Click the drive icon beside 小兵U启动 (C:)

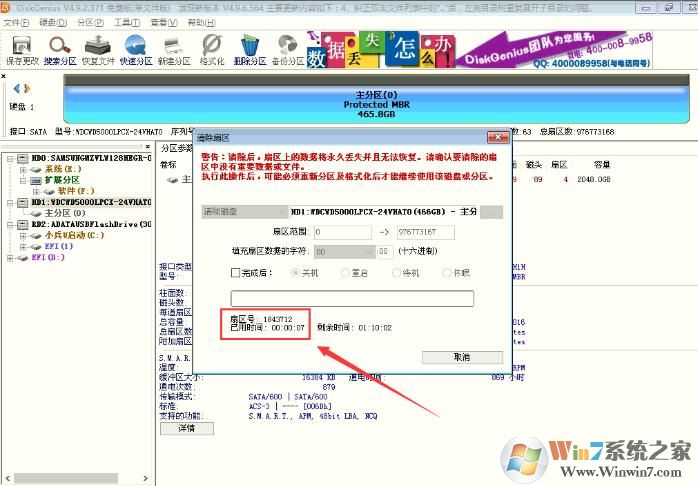pos(36,235)
